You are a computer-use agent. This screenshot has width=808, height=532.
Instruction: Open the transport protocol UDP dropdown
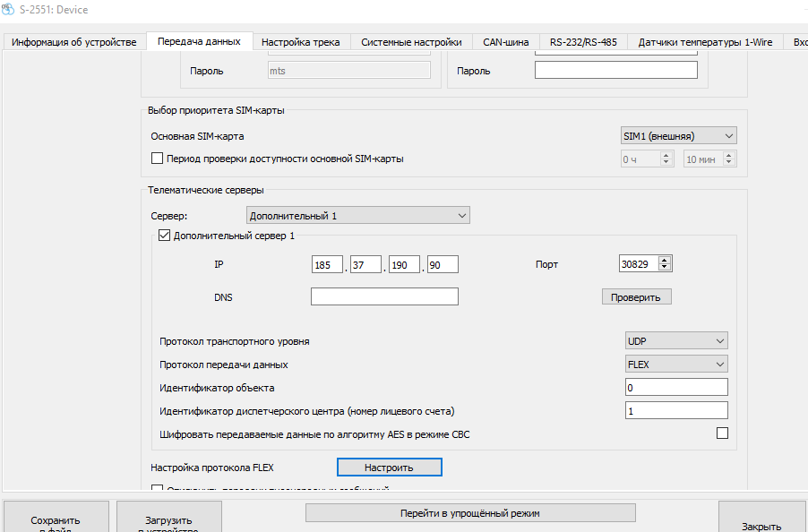coord(676,341)
